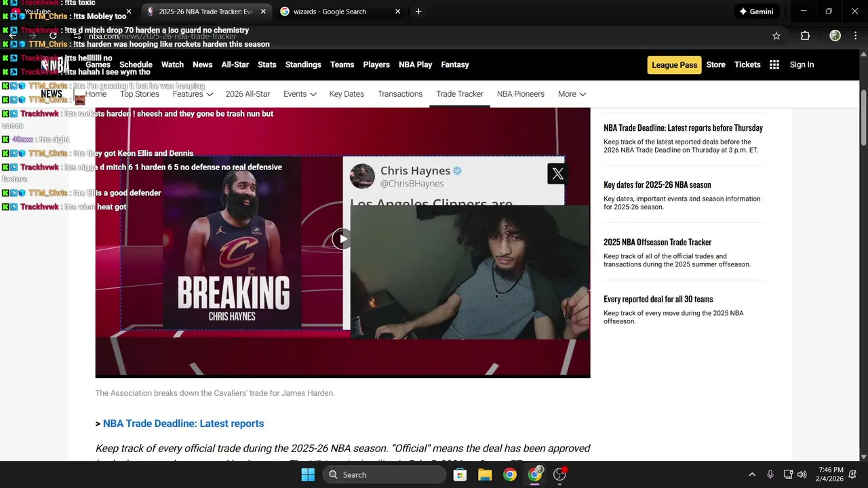This screenshot has width=868, height=488.
Task: Open the Gemini button in Chrome
Action: tap(757, 12)
